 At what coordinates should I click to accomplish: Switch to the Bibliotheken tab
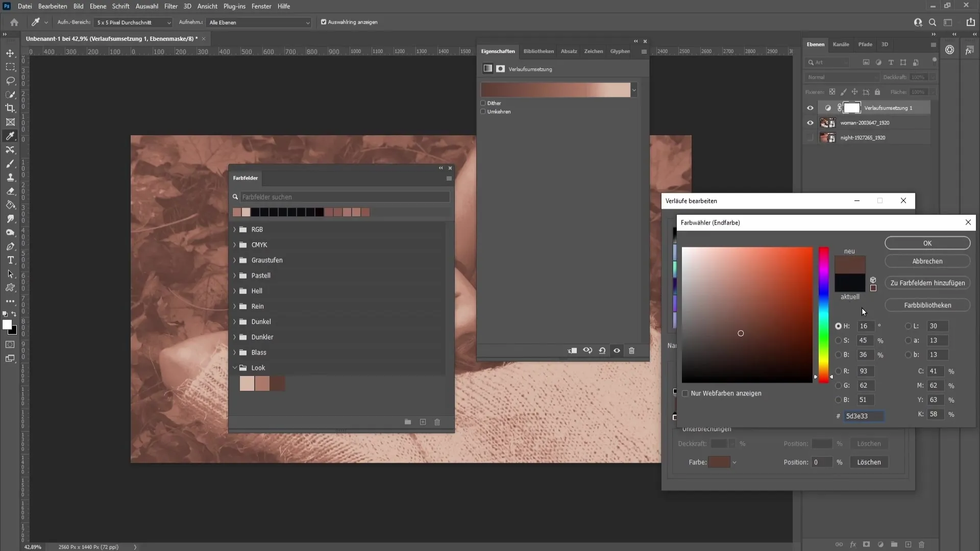point(538,52)
